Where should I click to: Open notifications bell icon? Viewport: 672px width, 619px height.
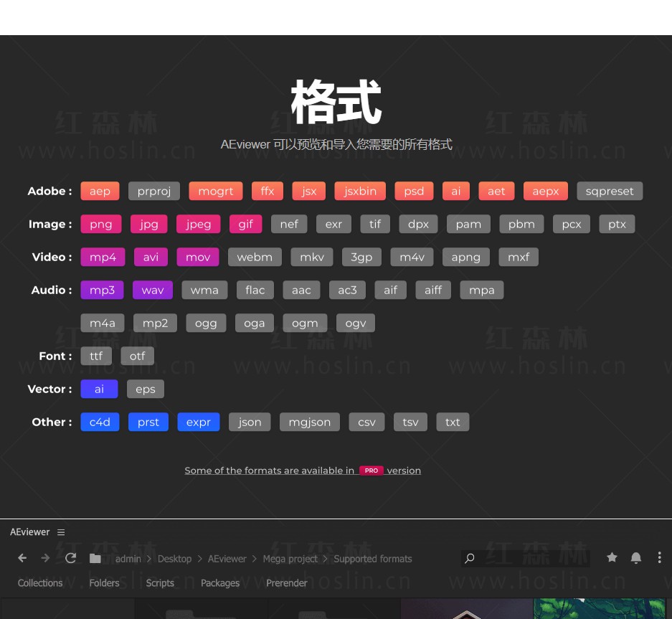click(x=636, y=558)
